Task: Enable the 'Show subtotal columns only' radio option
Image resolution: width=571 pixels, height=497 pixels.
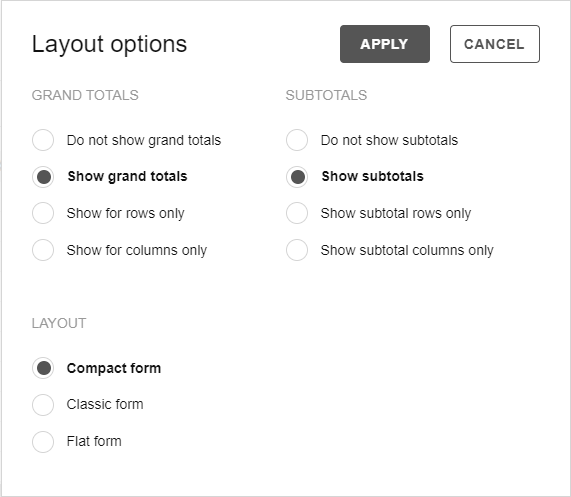Action: point(297,250)
